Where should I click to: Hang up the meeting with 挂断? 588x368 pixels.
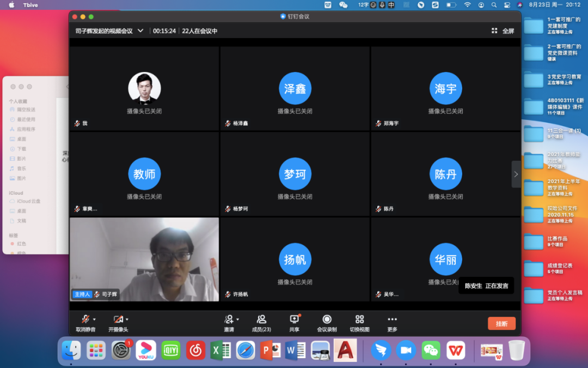point(501,323)
